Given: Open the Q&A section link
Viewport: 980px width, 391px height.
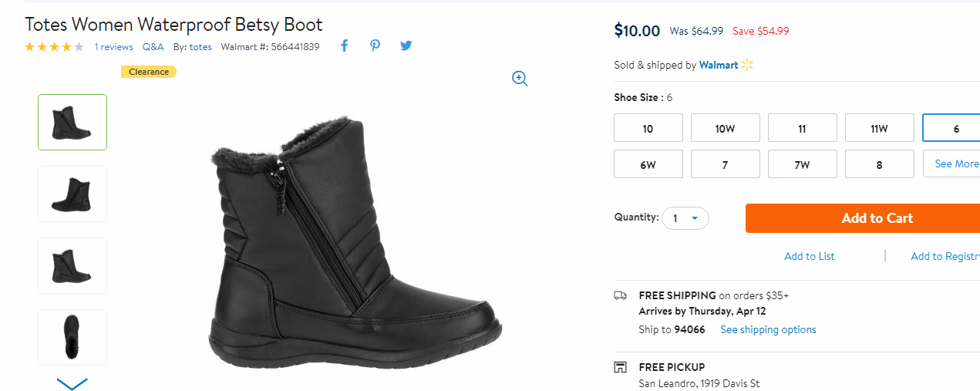Looking at the screenshot, I should [x=153, y=47].
